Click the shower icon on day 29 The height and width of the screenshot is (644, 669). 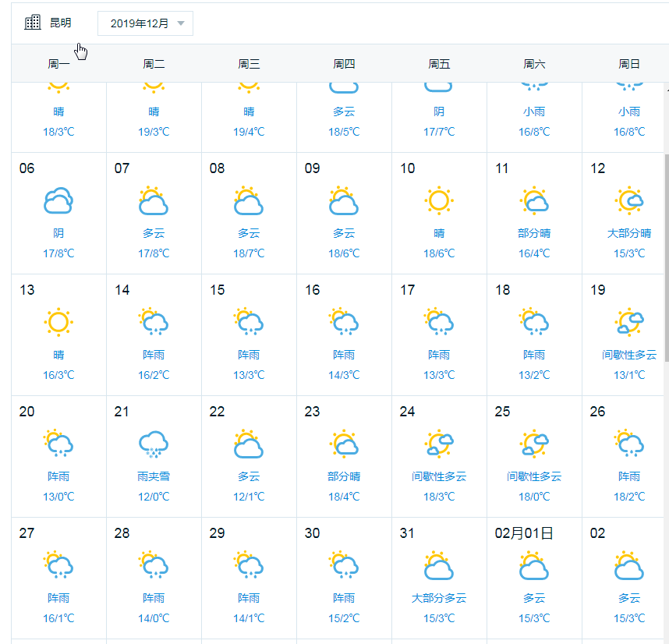point(249,564)
